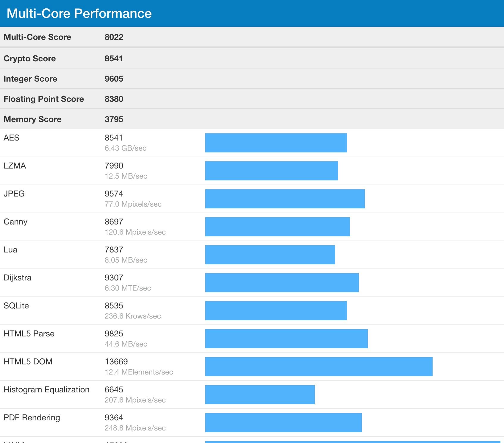Click the JPEG benchmark result bar

click(x=285, y=199)
